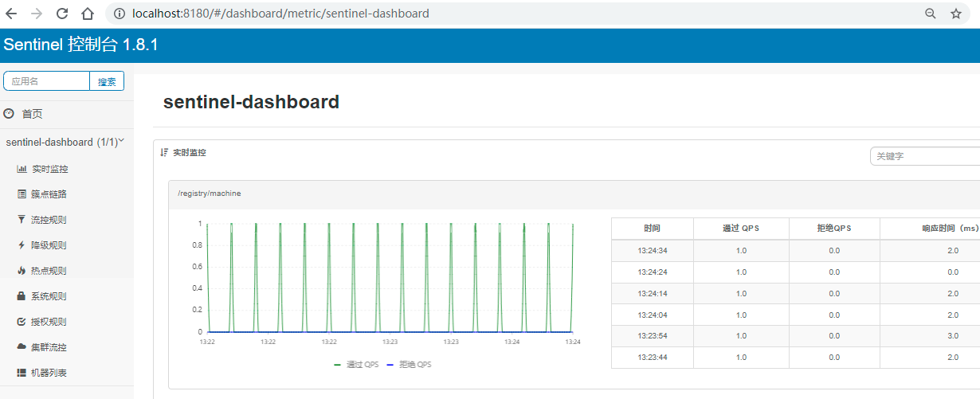Select sentinel-dashboard (1/1) app entry
Image resolution: width=980 pixels, height=399 pixels.
61,142
